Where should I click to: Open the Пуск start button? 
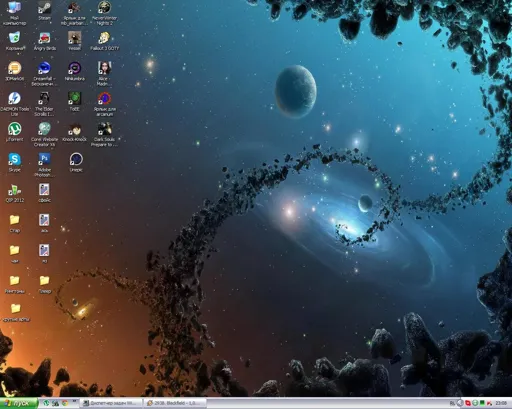[19, 403]
